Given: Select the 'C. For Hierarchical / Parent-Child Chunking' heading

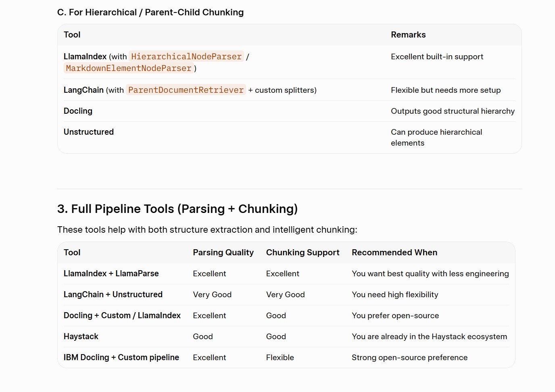Looking at the screenshot, I should (x=150, y=13).
